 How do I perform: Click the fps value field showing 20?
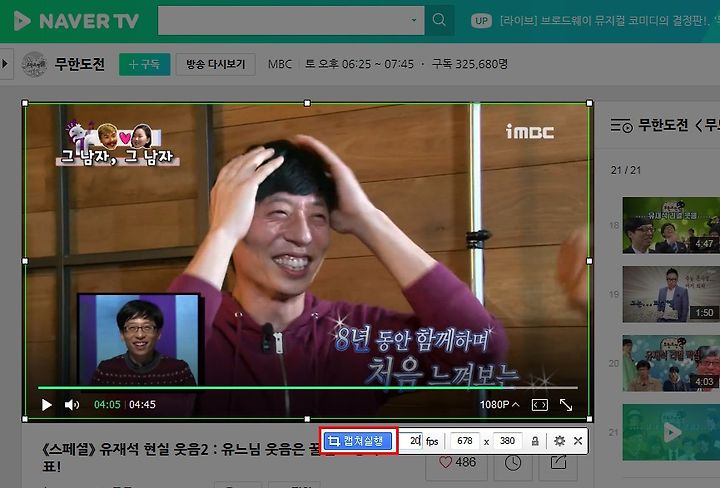(411, 441)
